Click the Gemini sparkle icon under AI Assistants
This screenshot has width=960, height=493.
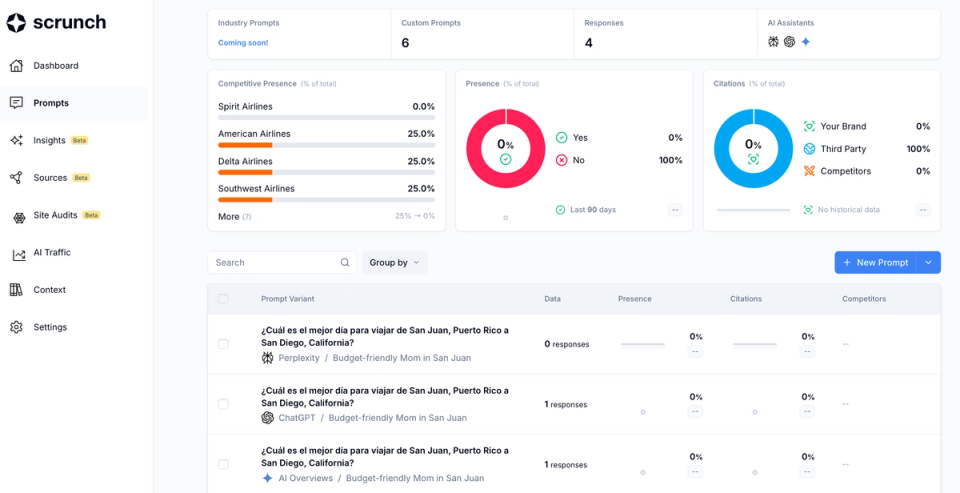[x=806, y=42]
